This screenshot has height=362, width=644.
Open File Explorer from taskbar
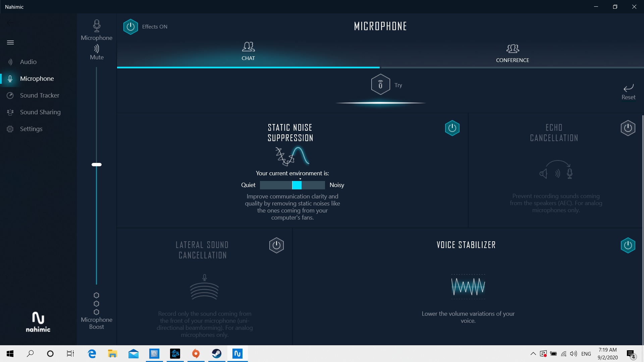(x=112, y=354)
